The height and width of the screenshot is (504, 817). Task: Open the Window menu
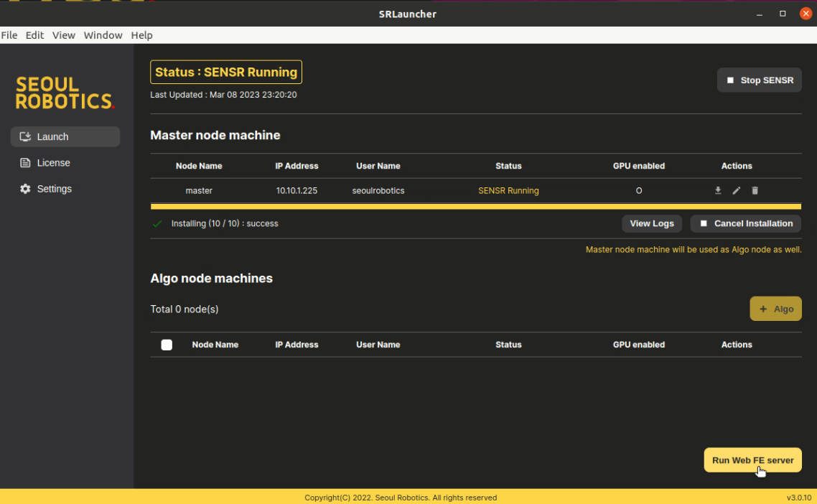tap(103, 35)
